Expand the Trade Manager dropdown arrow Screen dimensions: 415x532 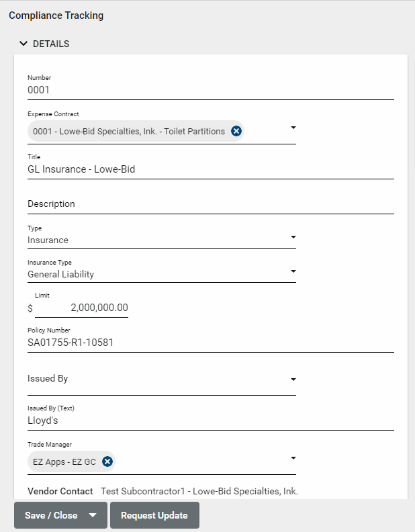coord(293,458)
